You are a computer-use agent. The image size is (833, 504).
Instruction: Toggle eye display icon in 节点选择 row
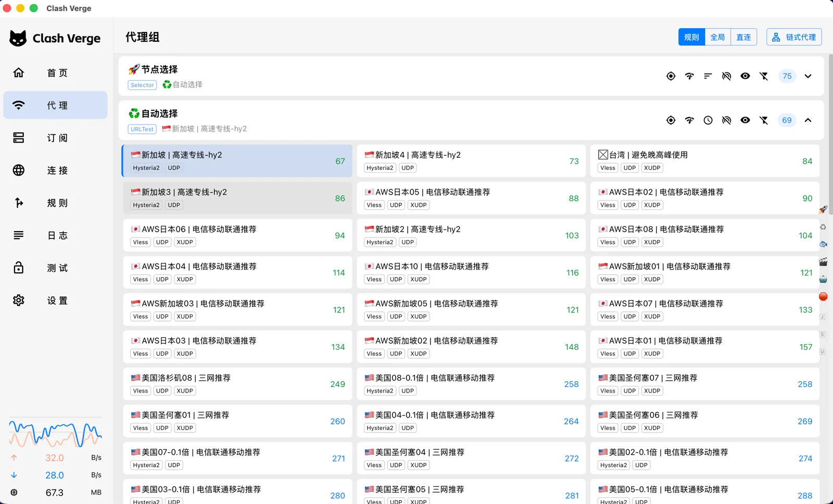tap(746, 76)
